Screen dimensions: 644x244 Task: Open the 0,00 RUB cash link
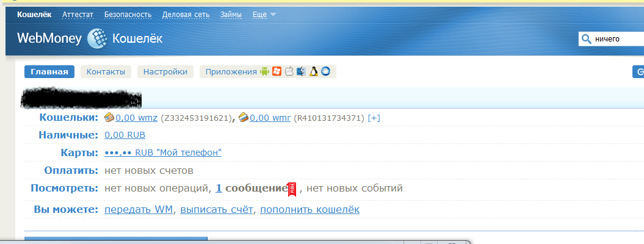tap(125, 135)
